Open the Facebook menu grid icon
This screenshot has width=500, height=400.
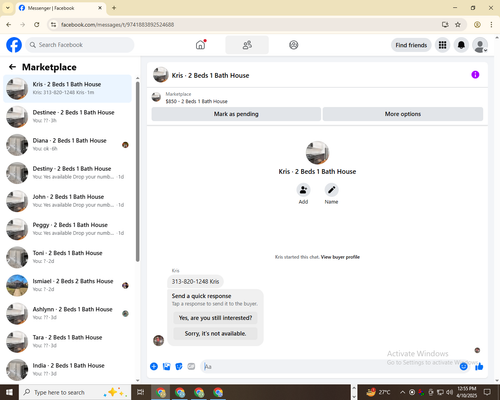(442, 45)
